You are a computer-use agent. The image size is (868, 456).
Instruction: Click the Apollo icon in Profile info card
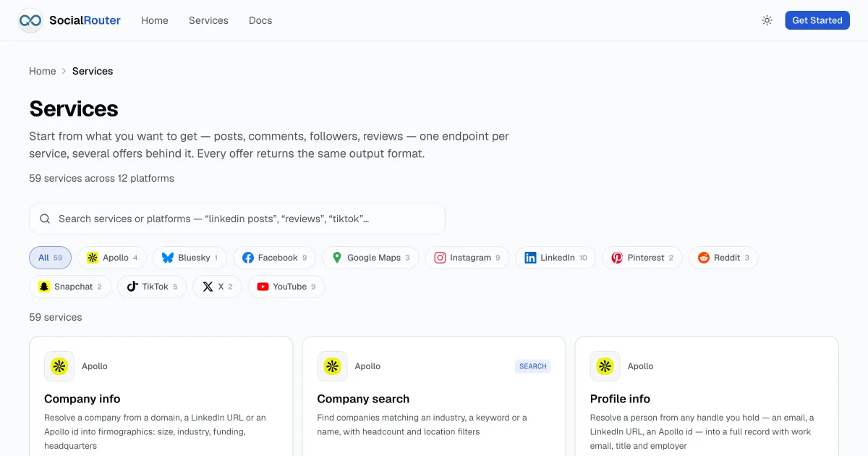point(605,366)
